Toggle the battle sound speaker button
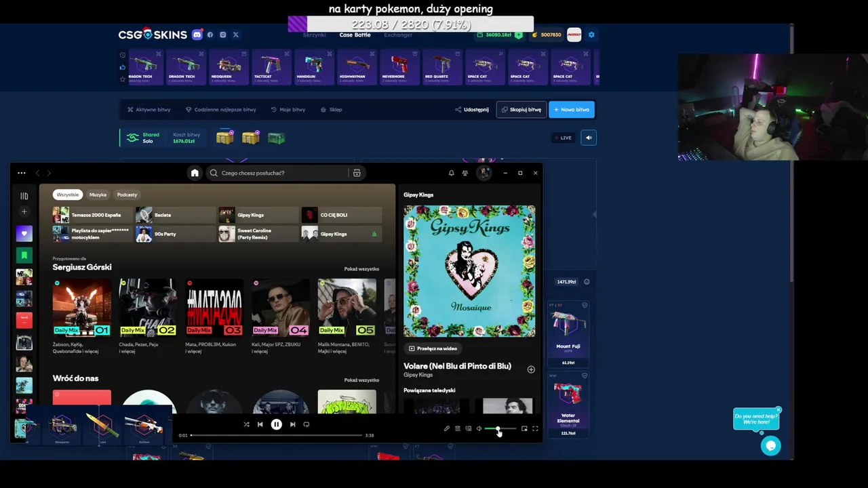868x488 pixels. tap(589, 138)
